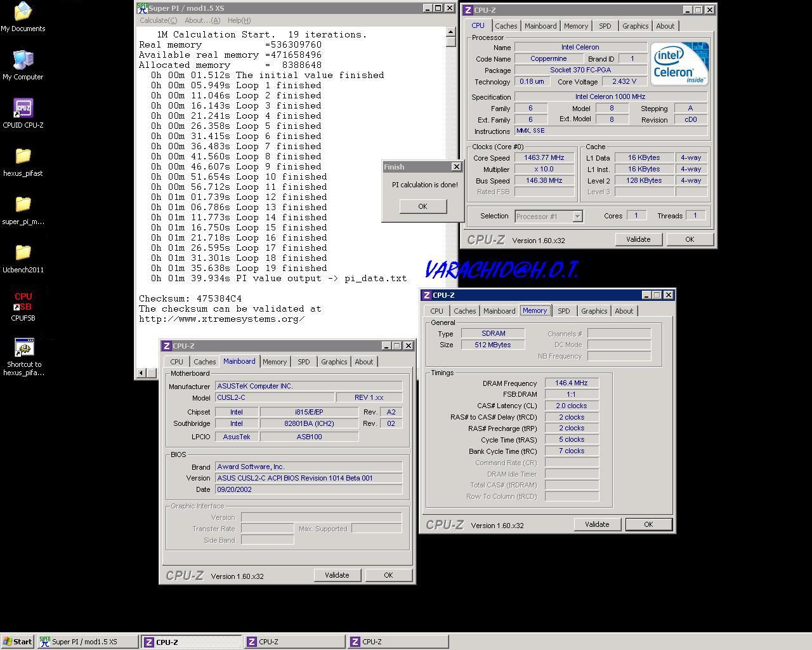Open SPD tab in CPU-Z Memory window
The height and width of the screenshot is (650, 812).
coord(564,311)
